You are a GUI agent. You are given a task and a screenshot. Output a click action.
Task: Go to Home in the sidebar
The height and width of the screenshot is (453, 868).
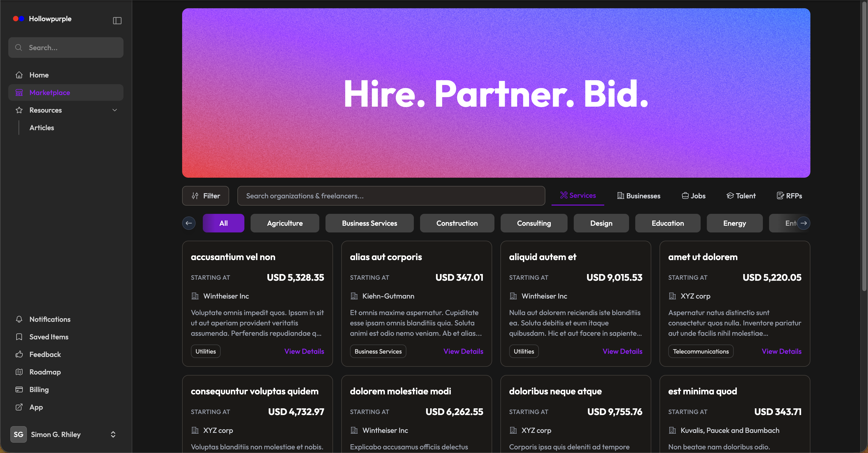point(66,75)
